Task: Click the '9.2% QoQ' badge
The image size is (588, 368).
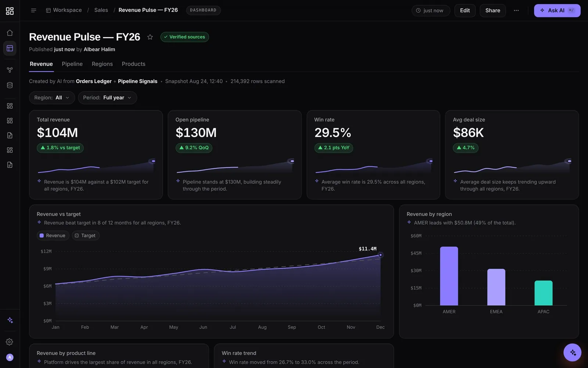Action: 194,148
